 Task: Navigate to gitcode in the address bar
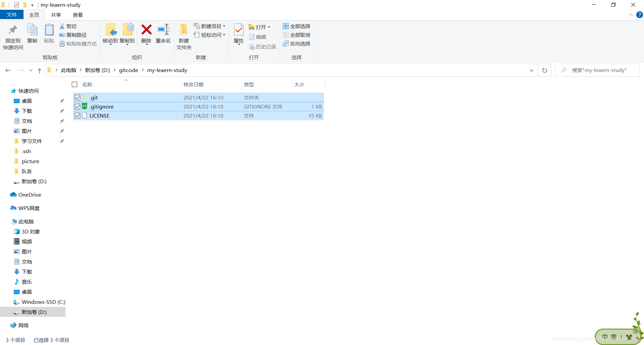coord(128,70)
